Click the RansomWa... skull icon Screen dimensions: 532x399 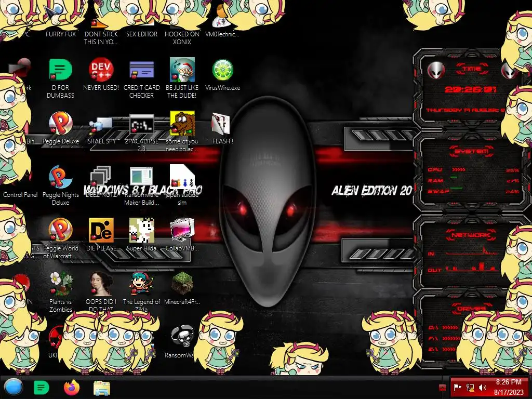(x=182, y=337)
